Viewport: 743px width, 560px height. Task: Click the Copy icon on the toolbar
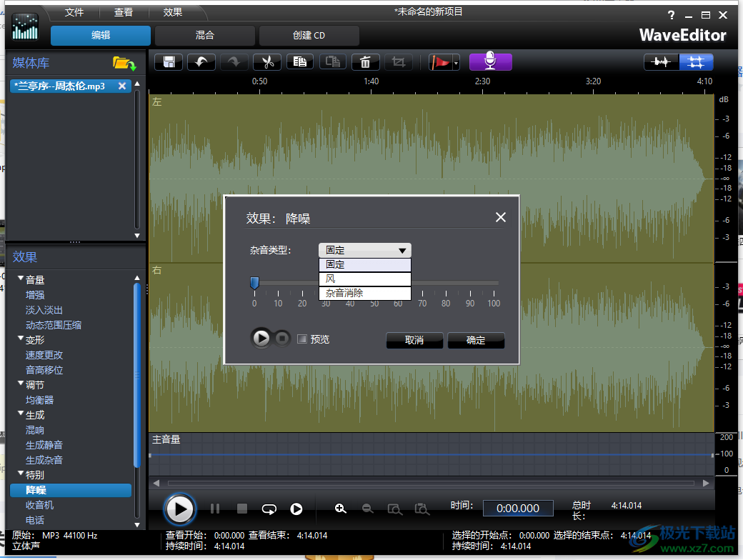299,62
